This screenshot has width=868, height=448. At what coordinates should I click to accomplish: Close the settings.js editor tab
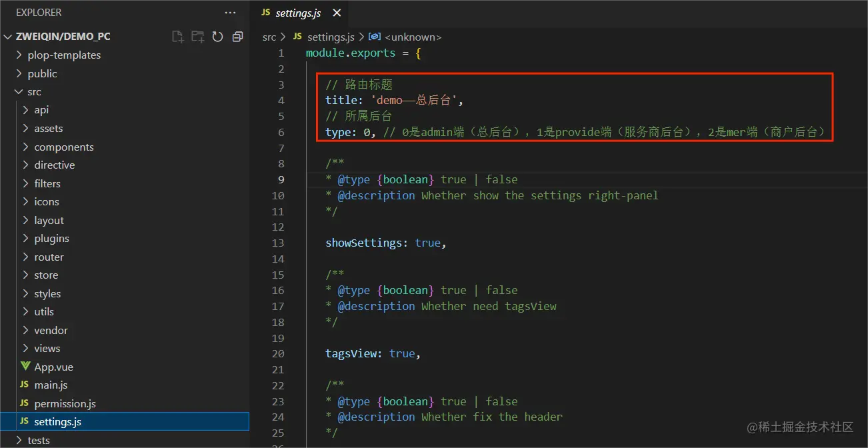coord(337,13)
